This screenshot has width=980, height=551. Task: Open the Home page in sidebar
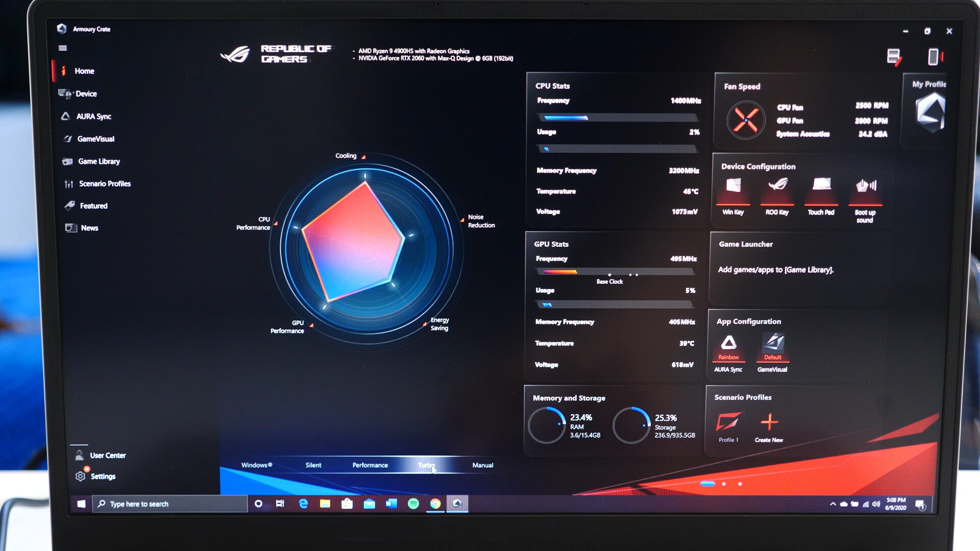pos(84,71)
